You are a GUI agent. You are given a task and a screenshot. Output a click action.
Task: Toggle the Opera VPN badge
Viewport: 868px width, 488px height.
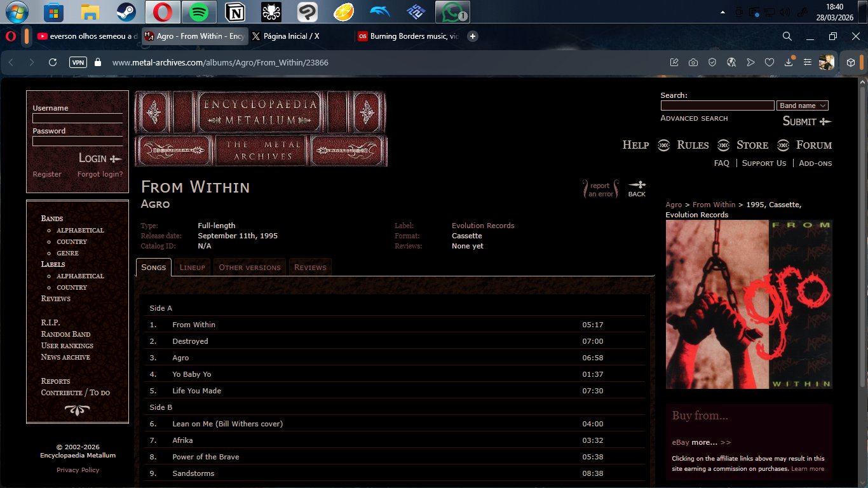[78, 62]
